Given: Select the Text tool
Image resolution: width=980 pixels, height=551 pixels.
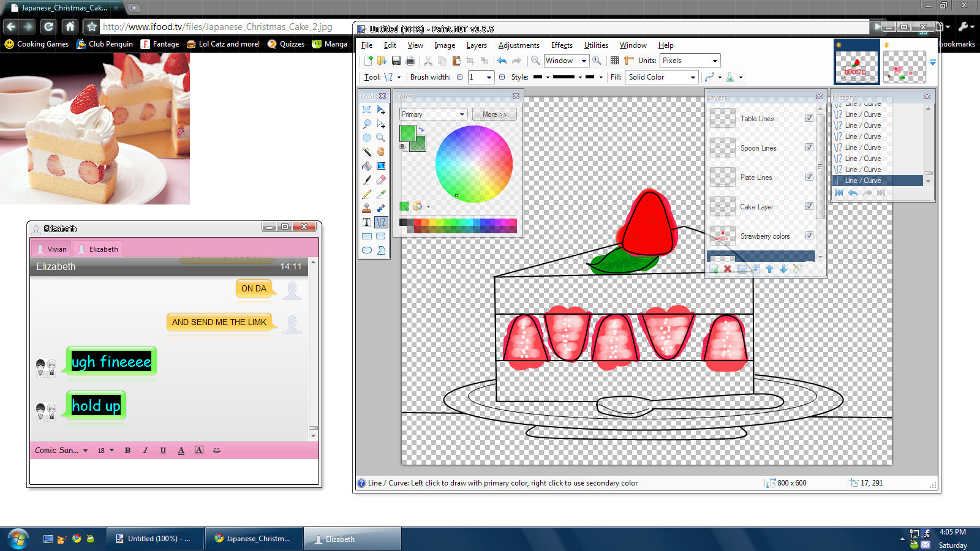Looking at the screenshot, I should tap(367, 222).
